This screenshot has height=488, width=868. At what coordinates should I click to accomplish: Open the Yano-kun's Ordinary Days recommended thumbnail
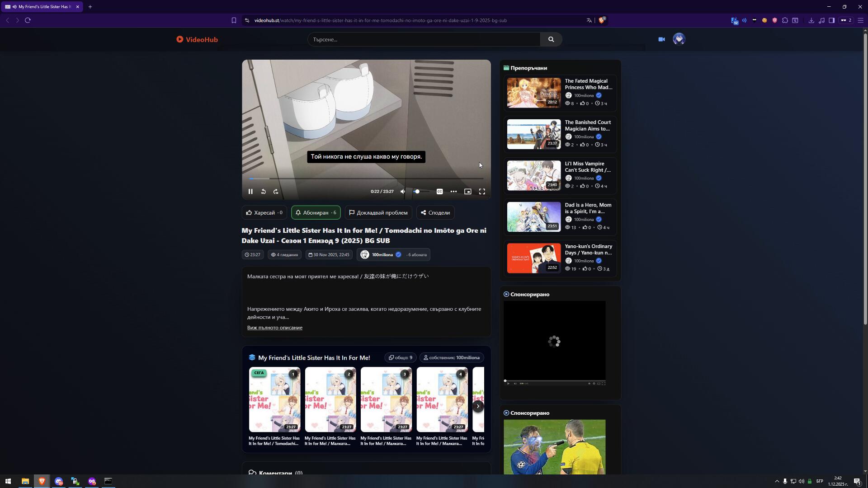(533, 258)
